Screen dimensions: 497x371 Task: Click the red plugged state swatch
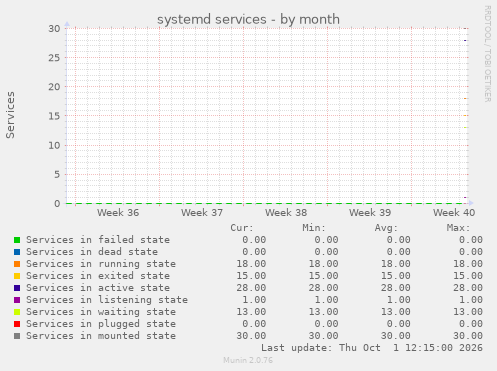[17, 324]
